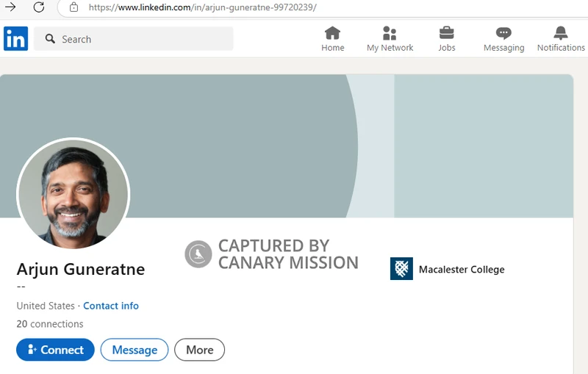The image size is (588, 374).
Task: Open the Jobs briefcase icon
Action: coord(447,33)
